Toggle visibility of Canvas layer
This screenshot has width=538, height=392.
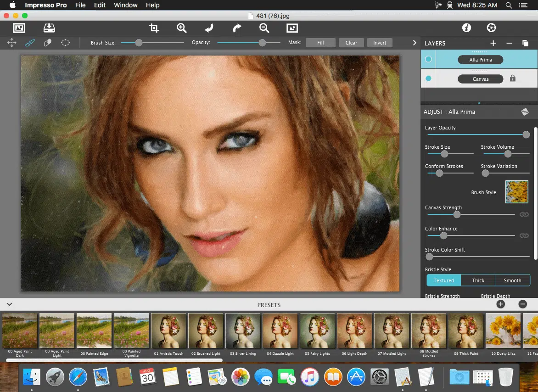point(428,79)
